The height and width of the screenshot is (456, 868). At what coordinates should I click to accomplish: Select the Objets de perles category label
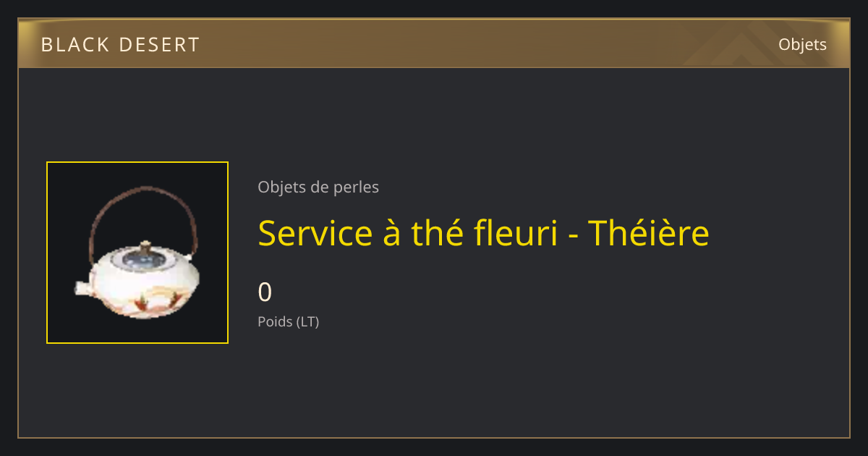point(318,187)
